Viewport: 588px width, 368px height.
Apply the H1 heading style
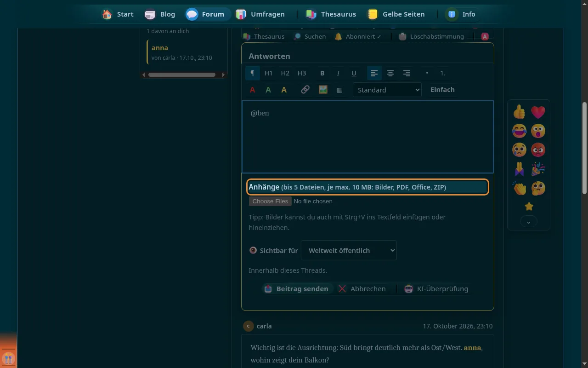click(x=268, y=73)
